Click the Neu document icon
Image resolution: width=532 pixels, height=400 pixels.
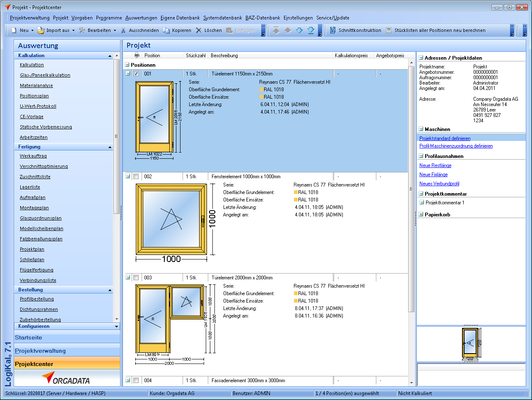(14, 30)
